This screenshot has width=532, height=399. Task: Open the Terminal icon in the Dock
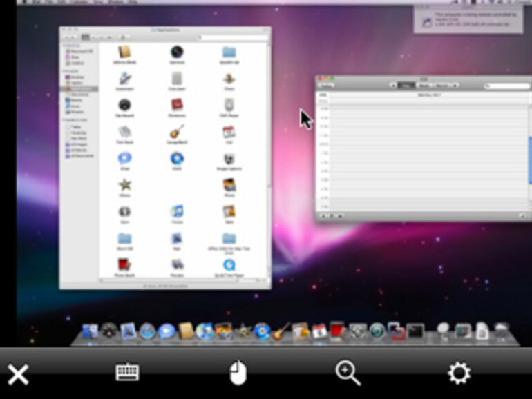tap(415, 331)
